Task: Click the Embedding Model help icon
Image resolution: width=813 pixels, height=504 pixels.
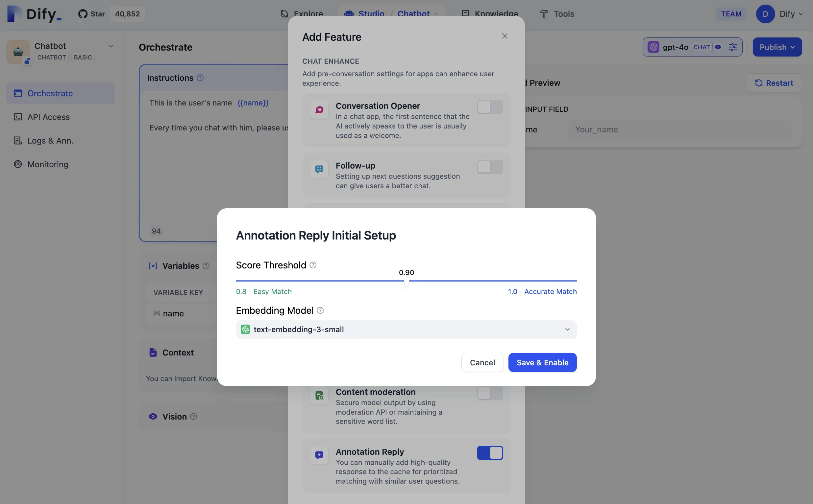Action: (320, 310)
